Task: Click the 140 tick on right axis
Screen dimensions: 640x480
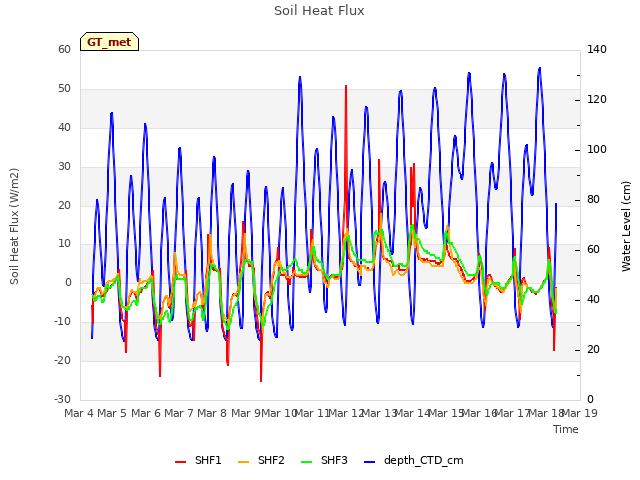Action: pyautogui.click(x=597, y=49)
